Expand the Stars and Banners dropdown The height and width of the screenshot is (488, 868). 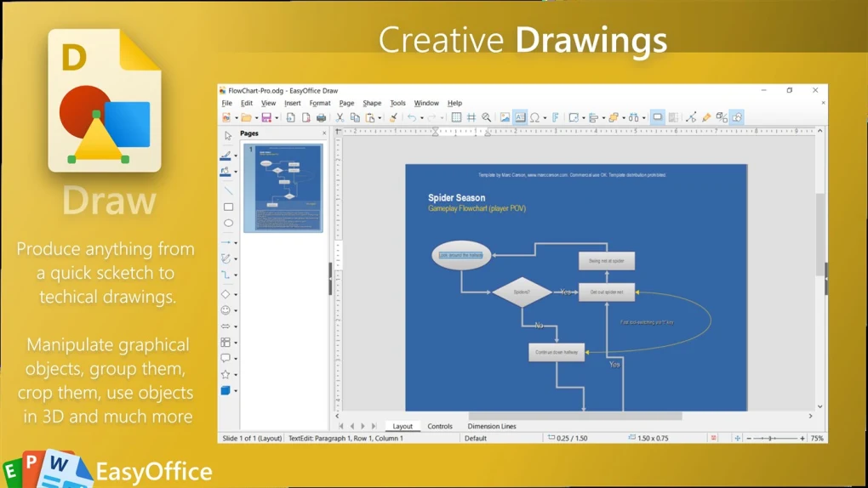tap(236, 375)
